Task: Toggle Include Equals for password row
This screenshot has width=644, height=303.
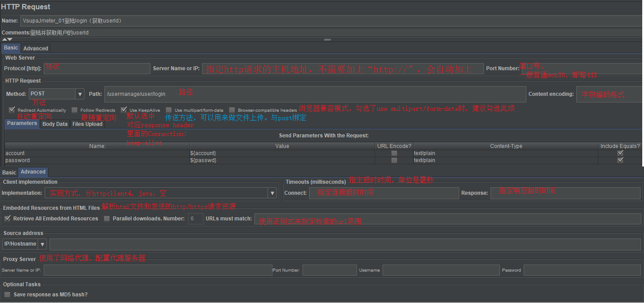Action: coord(621,160)
